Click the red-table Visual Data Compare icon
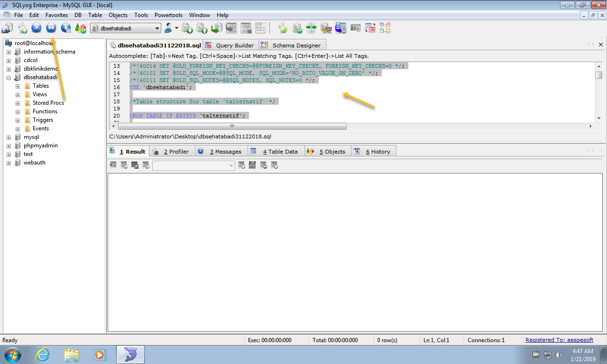This screenshot has width=607, height=364. tap(370, 28)
